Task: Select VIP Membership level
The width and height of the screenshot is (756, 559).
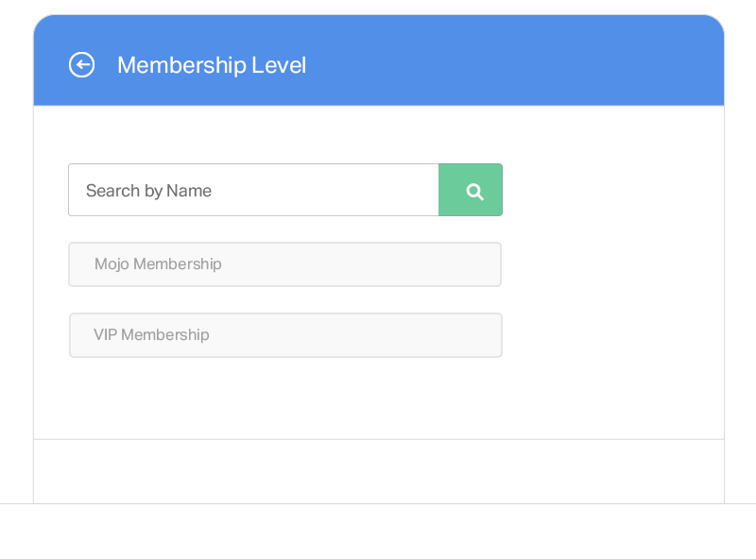Action: pos(286,335)
